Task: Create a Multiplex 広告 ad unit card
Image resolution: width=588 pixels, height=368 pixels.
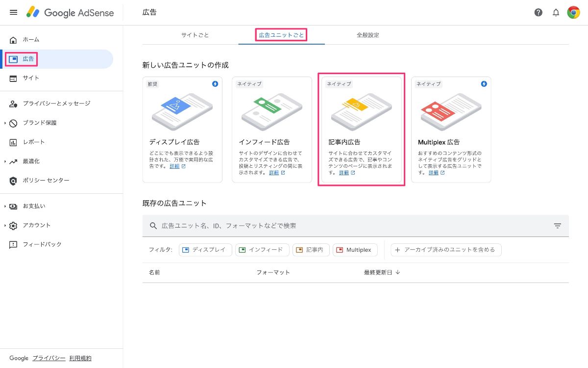Action: pos(451,130)
